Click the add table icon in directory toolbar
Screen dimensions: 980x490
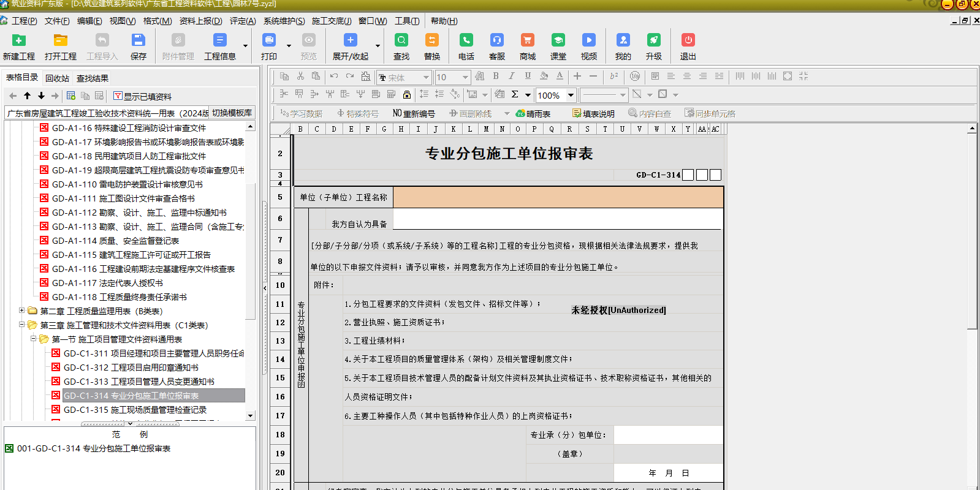point(71,96)
